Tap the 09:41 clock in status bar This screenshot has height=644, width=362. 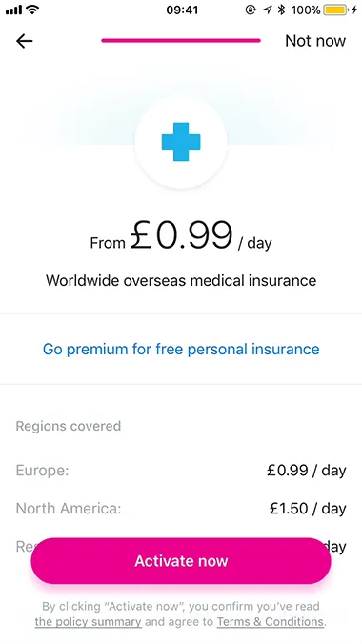[x=182, y=10]
